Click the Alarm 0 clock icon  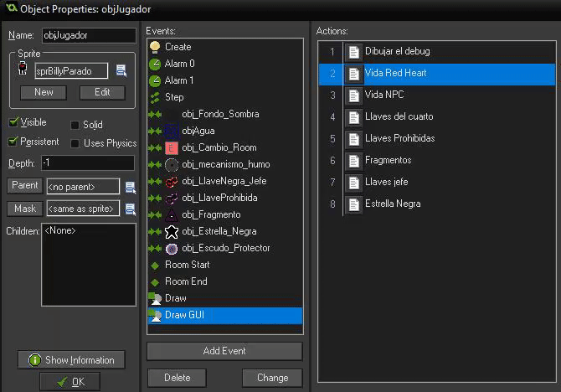point(155,64)
